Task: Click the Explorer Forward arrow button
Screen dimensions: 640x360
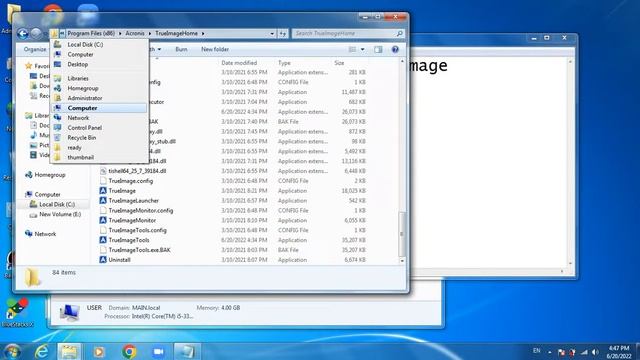Action: coord(36,33)
